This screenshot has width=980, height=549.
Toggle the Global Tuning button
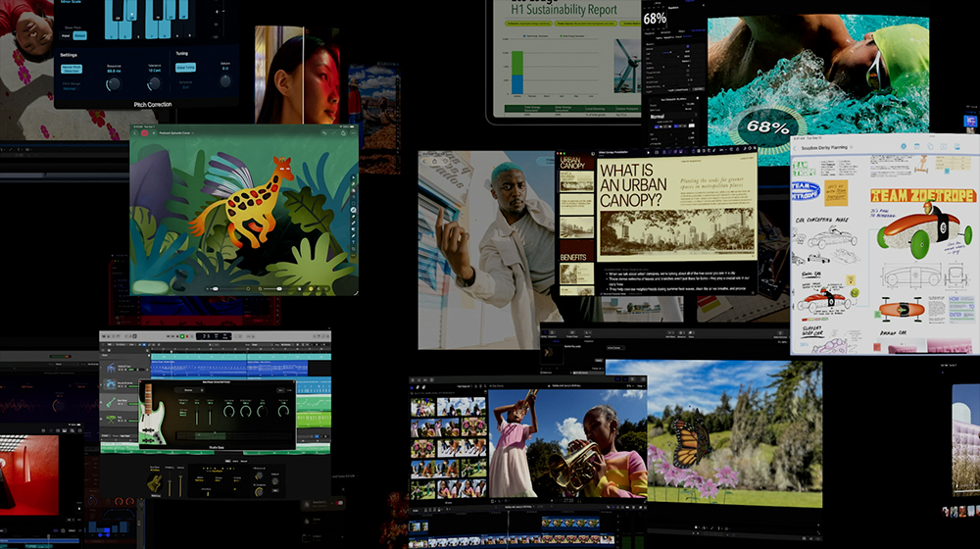coord(185,68)
